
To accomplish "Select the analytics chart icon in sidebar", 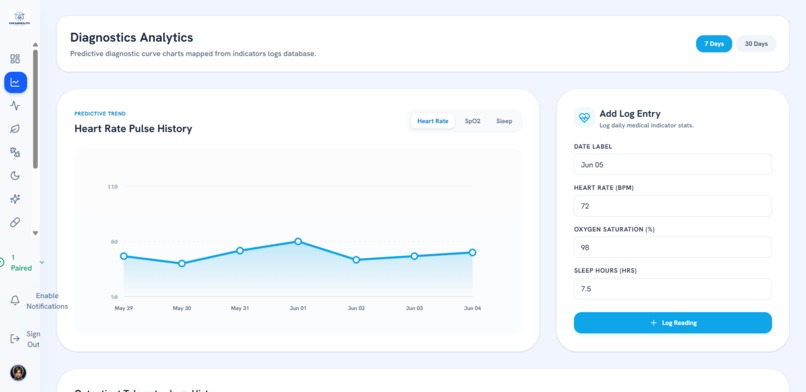I will pyautogui.click(x=15, y=82).
